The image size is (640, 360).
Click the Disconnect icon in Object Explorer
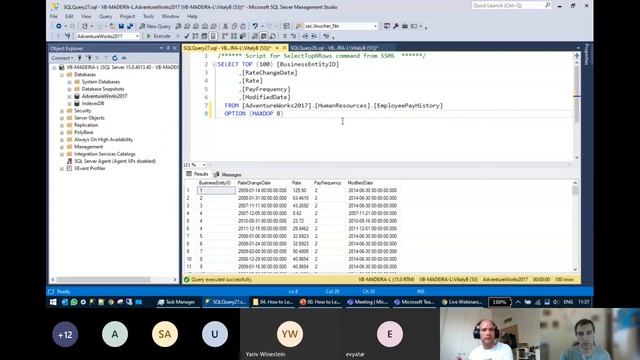89,58
